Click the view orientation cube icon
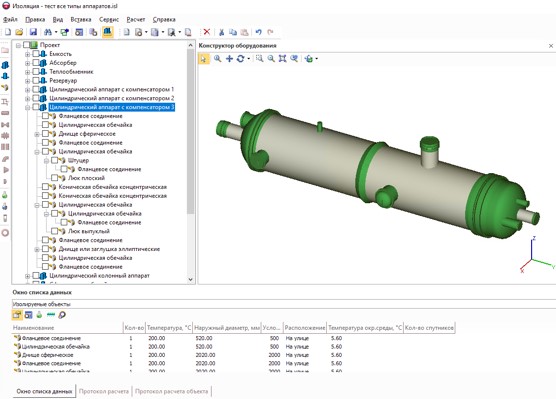This screenshot has width=556, height=399. click(x=309, y=59)
